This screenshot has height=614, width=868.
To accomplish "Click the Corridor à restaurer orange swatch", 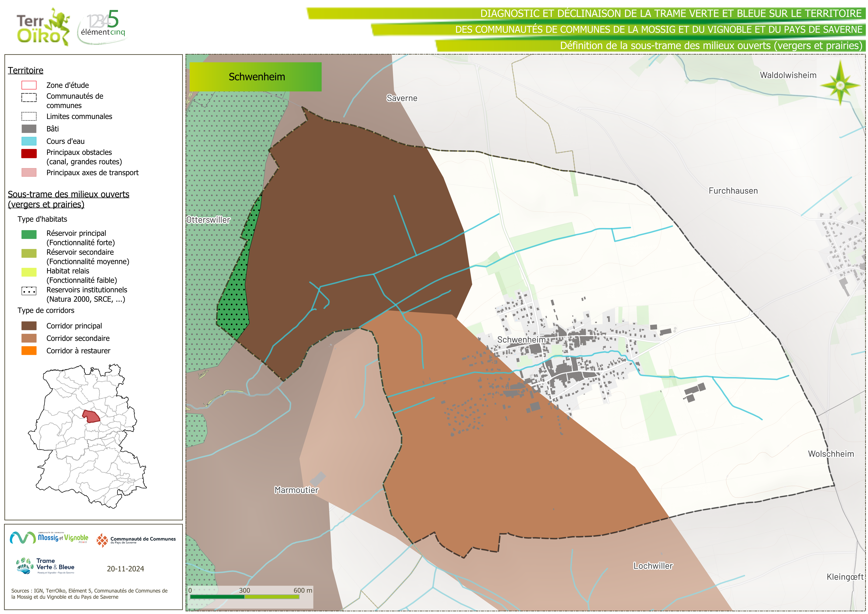I will coord(29,351).
